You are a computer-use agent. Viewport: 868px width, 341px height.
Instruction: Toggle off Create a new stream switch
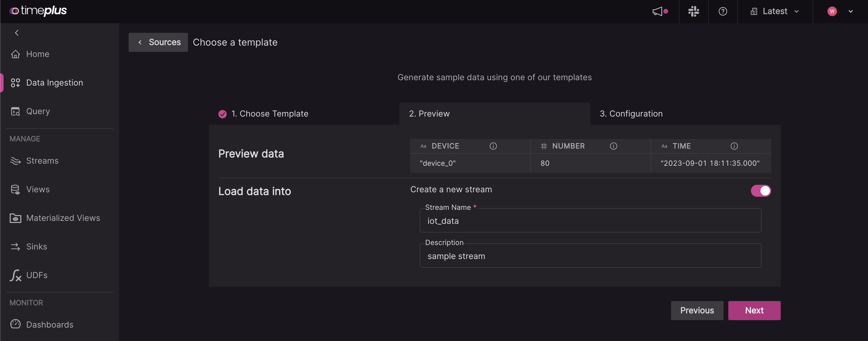(760, 191)
